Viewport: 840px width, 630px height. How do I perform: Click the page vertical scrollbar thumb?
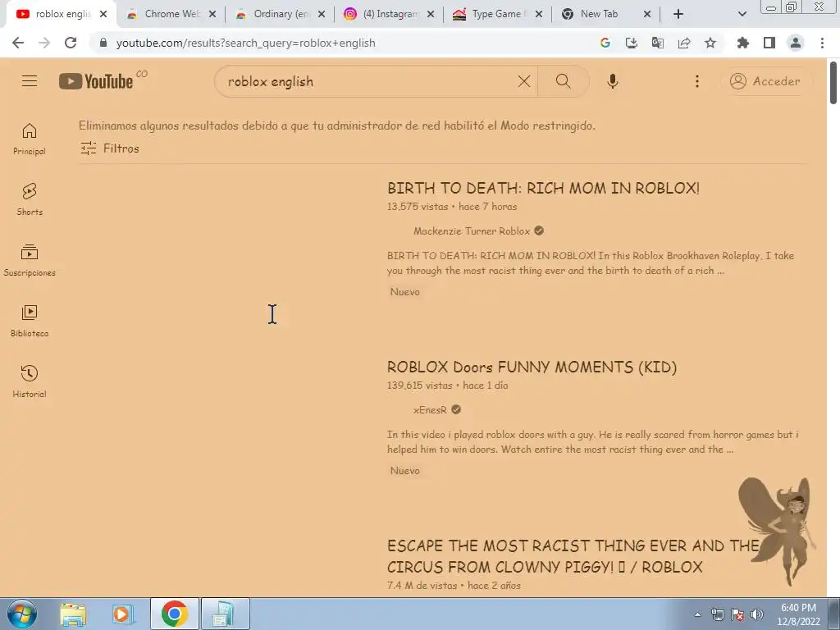[833, 83]
